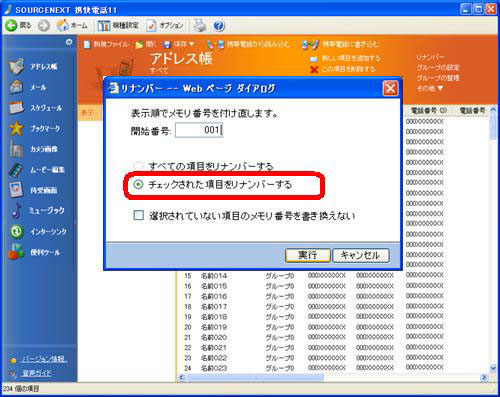Click キャンセル button in dialog
The image size is (500, 397).
point(361,255)
